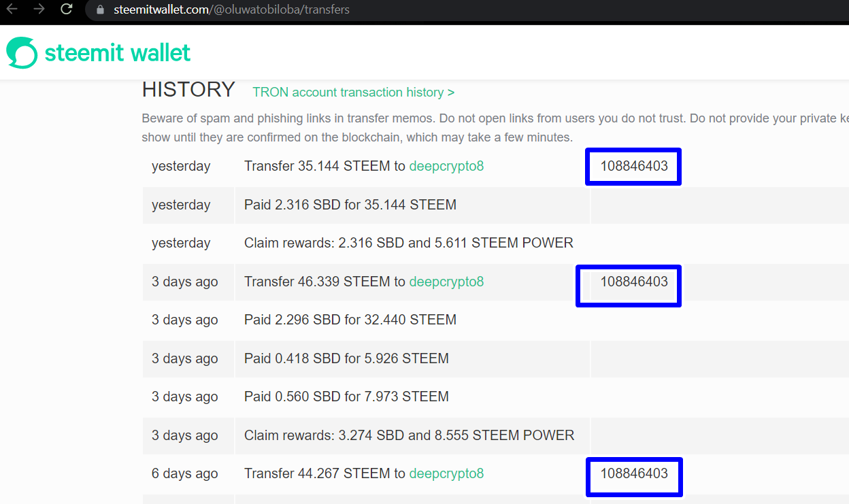
Task: Open the steemit wallet home text link
Action: tap(117, 52)
